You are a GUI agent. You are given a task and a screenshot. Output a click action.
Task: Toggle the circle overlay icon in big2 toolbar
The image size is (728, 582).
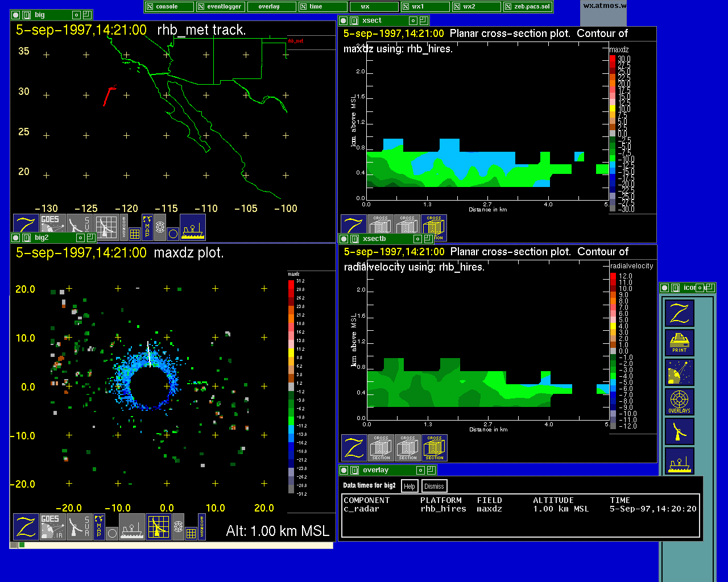[x=112, y=533]
